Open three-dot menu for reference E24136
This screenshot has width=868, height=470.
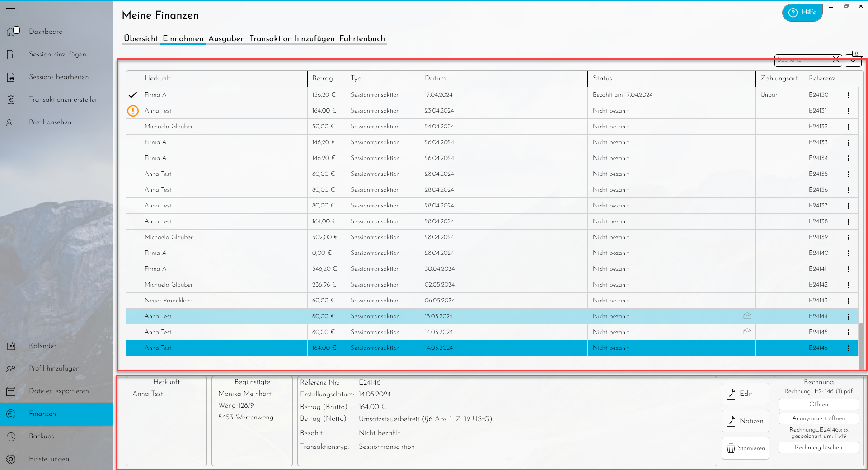coord(849,190)
